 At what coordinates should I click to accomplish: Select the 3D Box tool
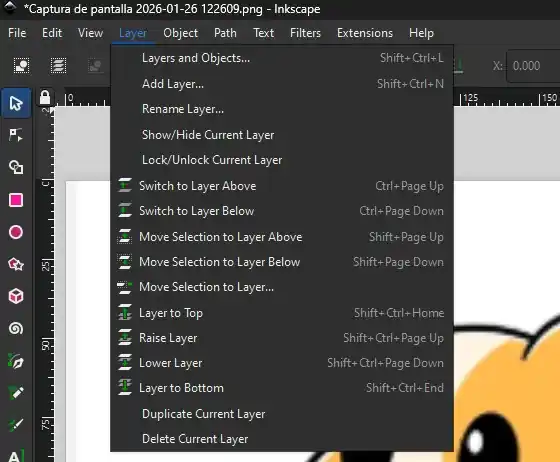coord(16,296)
